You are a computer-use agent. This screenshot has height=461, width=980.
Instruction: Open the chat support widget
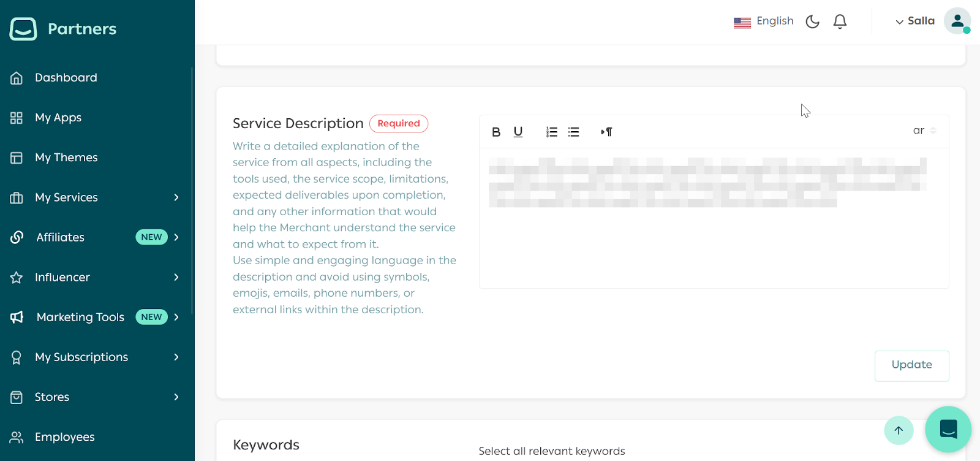[x=948, y=429]
